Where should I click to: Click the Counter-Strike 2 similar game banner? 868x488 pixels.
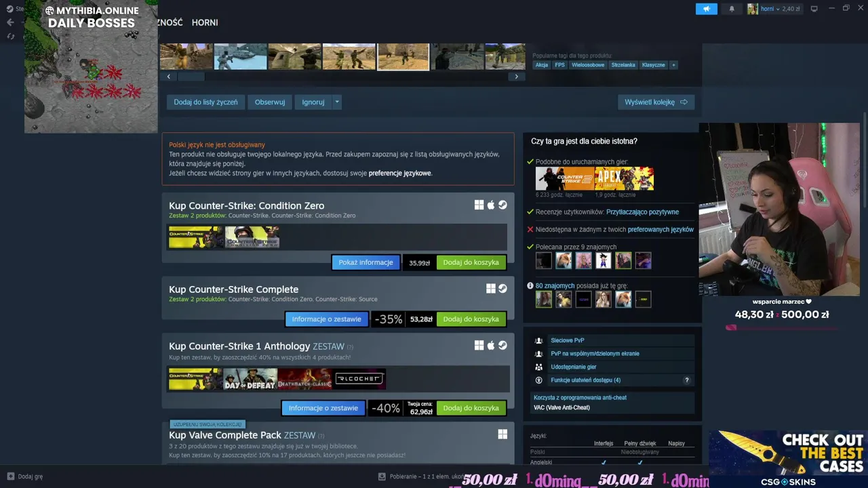click(565, 179)
